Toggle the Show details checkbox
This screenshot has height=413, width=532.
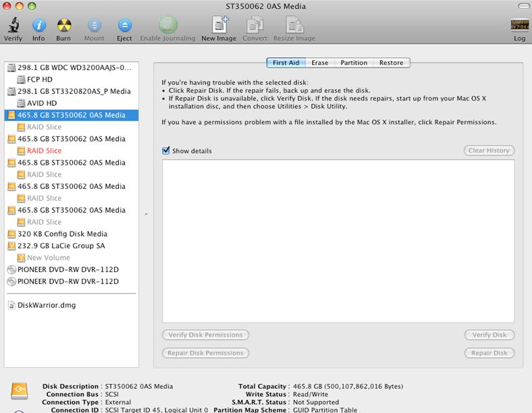click(x=166, y=150)
